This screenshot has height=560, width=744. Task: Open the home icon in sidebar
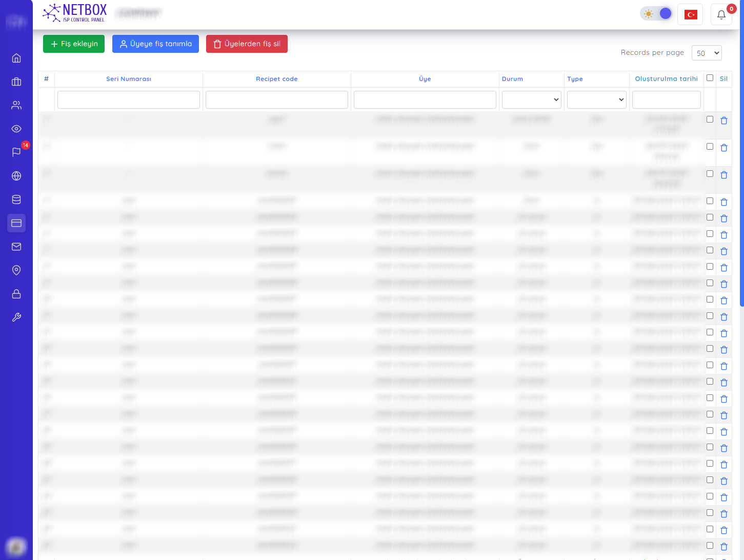click(16, 58)
